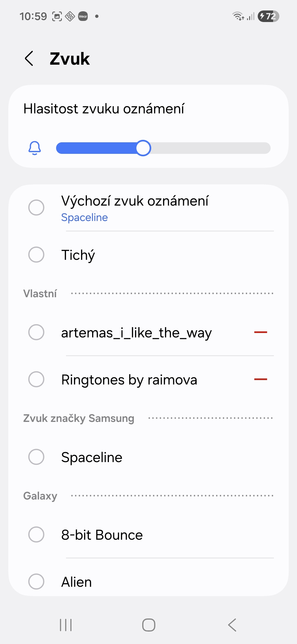Choose artemas_i_like_the_way radio button
297x644 pixels.
pyautogui.click(x=36, y=332)
